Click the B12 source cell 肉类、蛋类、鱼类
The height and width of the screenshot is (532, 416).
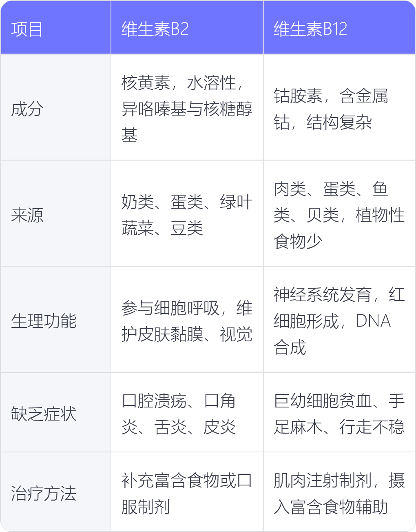pos(339,214)
